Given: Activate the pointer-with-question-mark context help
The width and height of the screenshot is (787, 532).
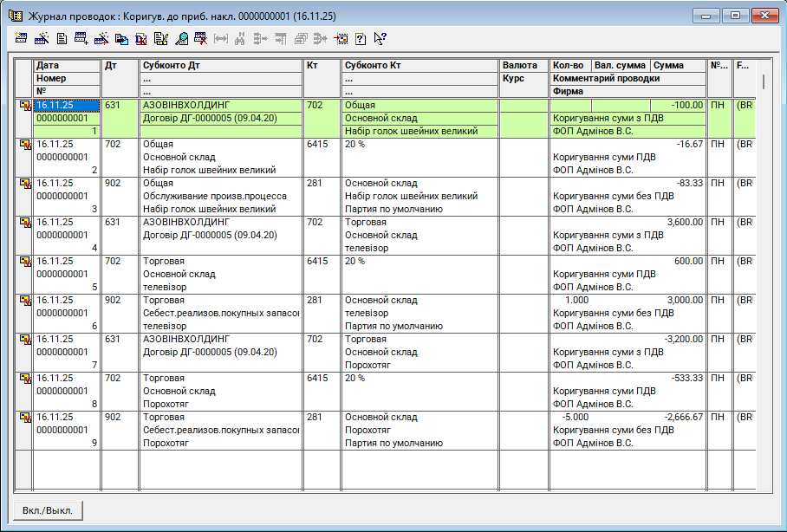Looking at the screenshot, I should [380, 38].
